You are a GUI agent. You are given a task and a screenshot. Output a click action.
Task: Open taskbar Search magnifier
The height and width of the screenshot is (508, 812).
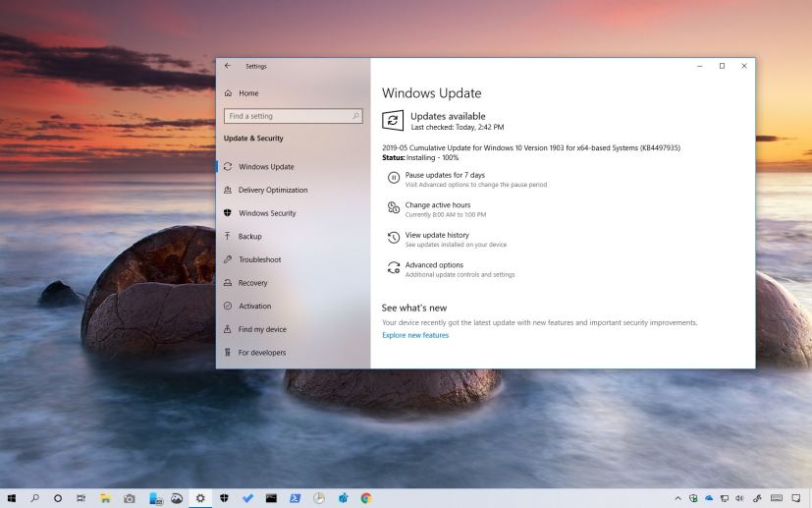[x=34, y=498]
